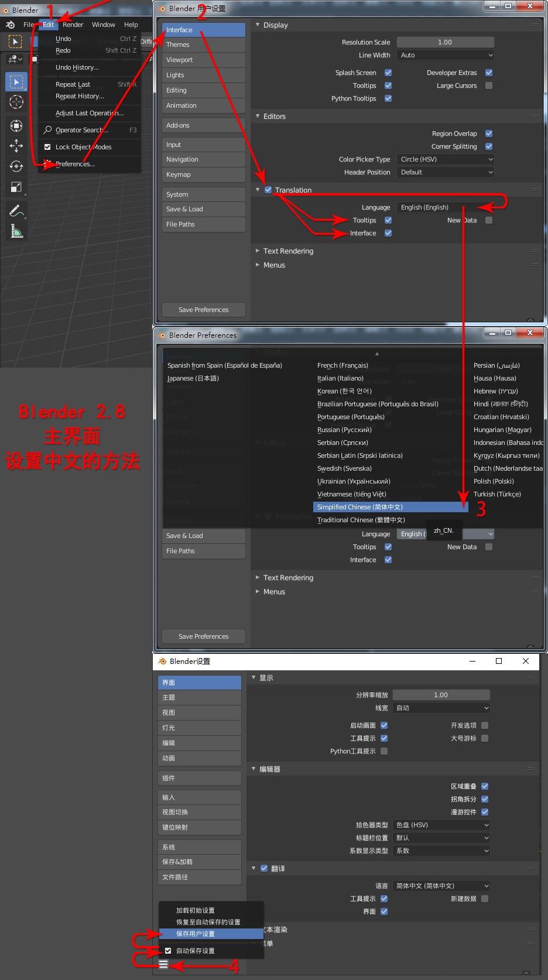
Task: Toggle Interface translation checkbox in 用户设置 window
Action: tap(388, 233)
